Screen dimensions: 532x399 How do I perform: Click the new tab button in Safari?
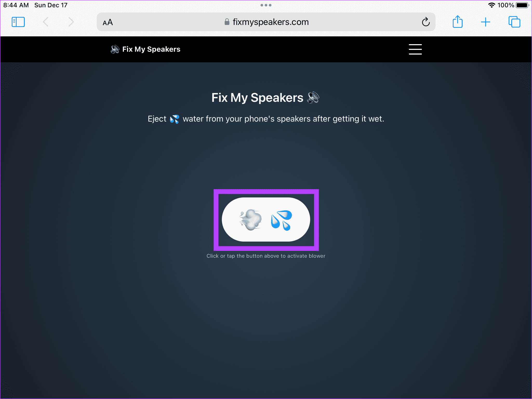(486, 22)
